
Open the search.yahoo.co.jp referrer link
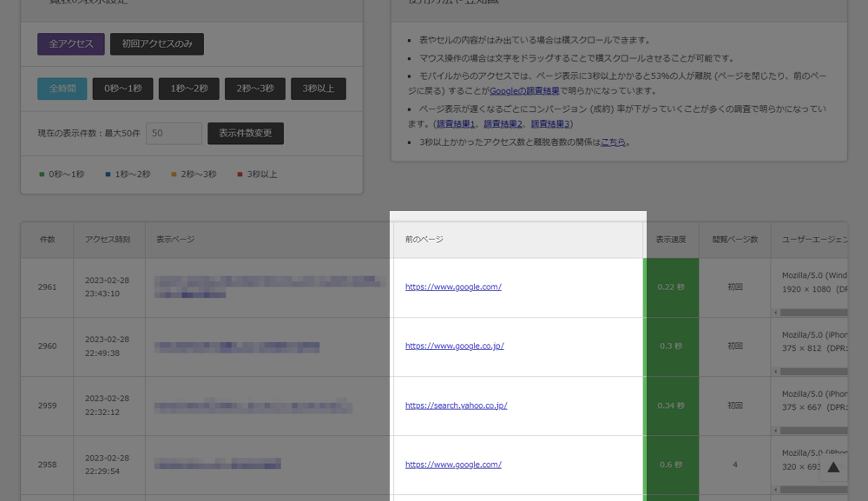(x=456, y=405)
